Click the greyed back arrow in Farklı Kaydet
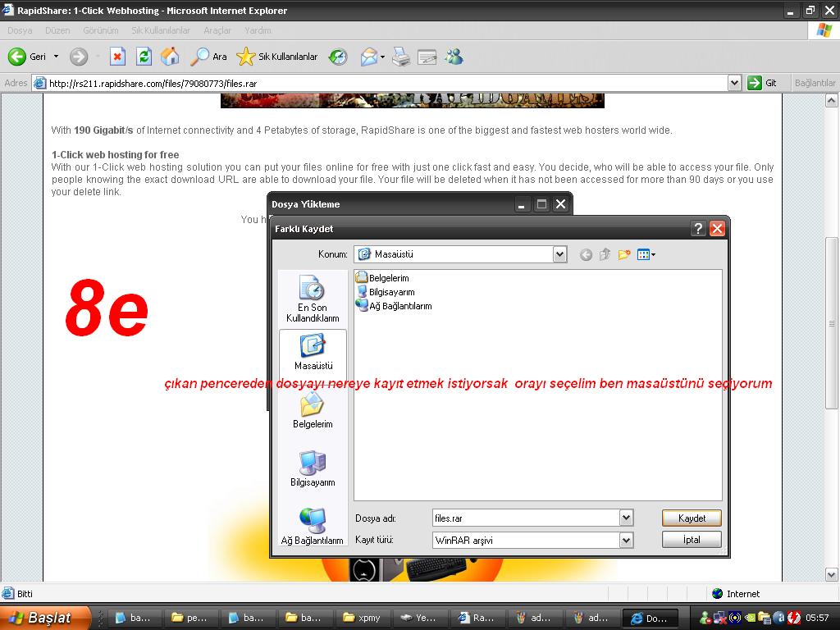Screen dimensions: 840x630 (x=586, y=254)
